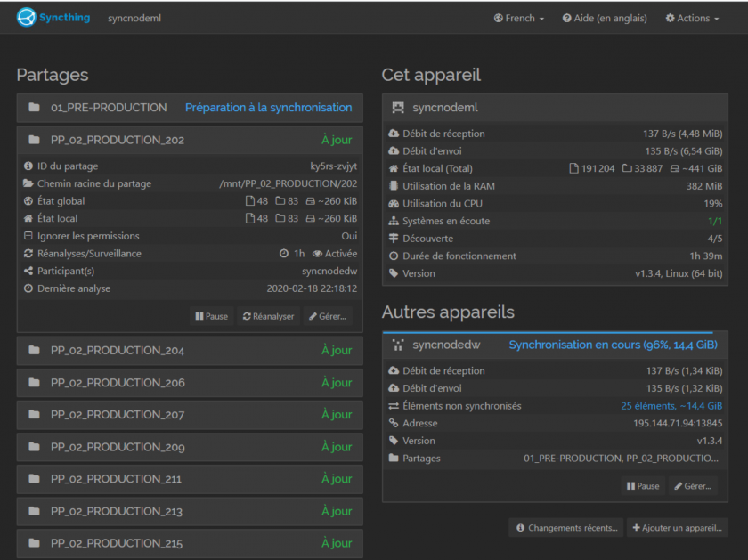
Task: Click the gauge icon next to Utilisation du CPU
Action: [394, 204]
